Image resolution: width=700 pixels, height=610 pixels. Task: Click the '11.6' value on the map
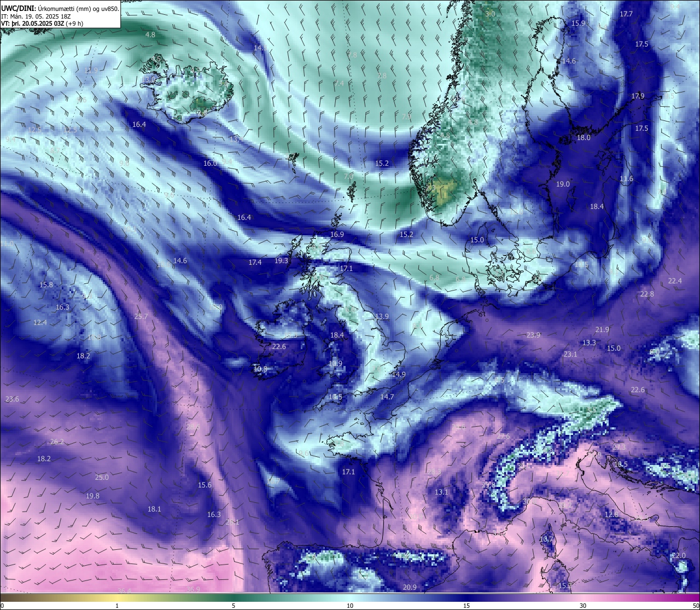pos(626,179)
